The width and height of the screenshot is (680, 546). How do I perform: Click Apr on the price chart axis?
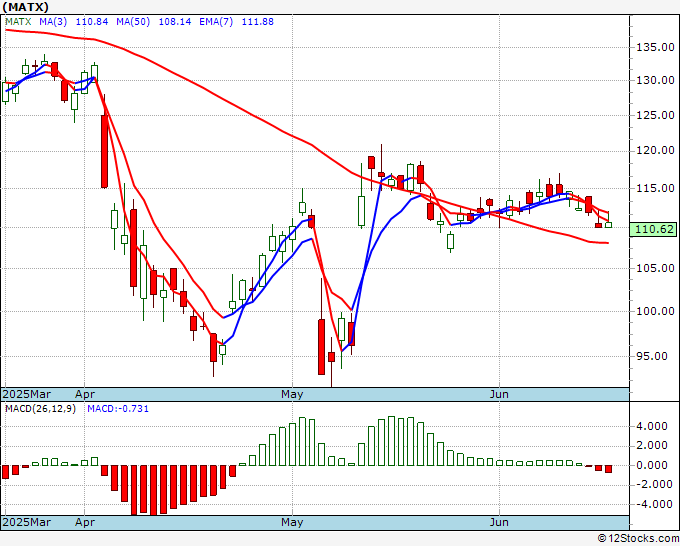[x=85, y=395]
